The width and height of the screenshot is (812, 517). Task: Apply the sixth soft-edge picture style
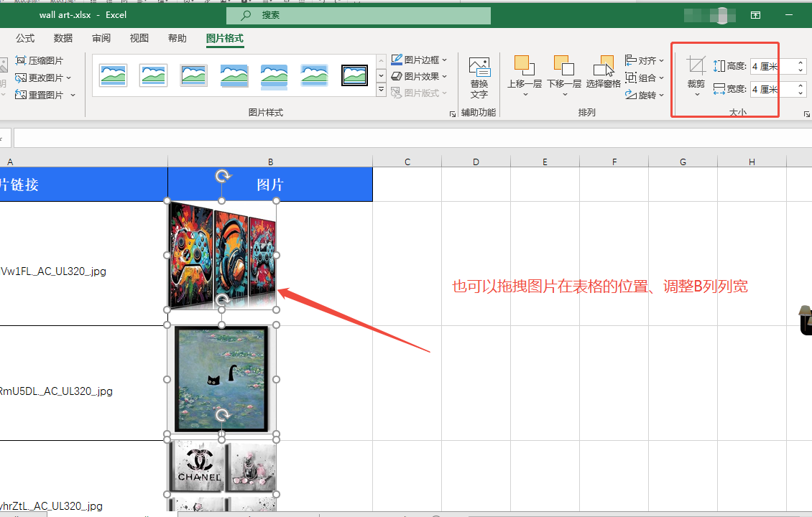[x=314, y=75]
